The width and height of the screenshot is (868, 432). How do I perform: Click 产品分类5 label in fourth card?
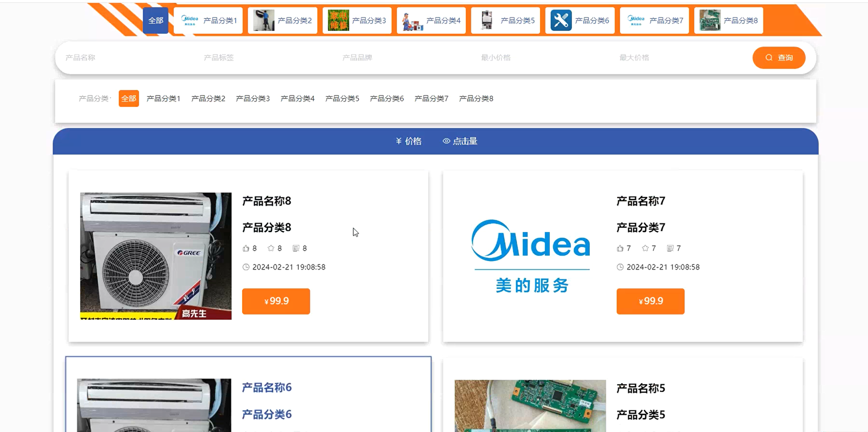point(641,415)
